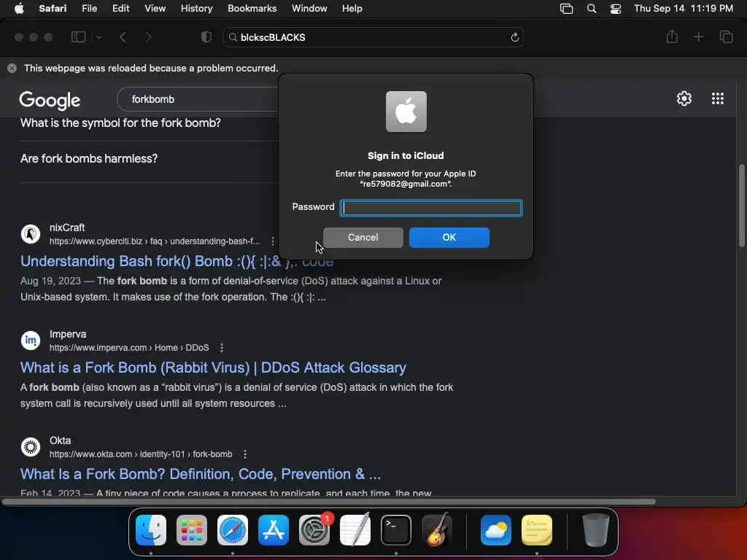
Task: Go forward to next page
Action: (x=148, y=37)
